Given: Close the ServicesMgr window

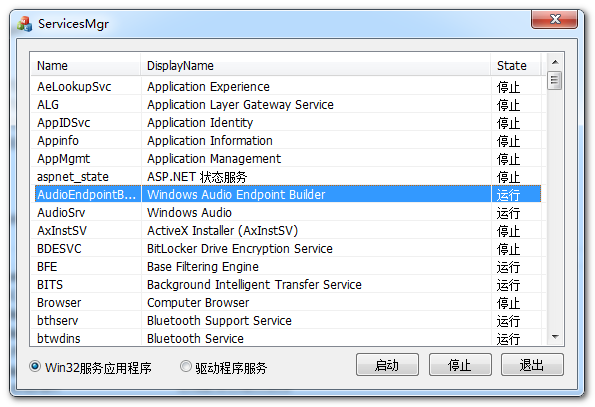Looking at the screenshot, I should pos(554,19).
